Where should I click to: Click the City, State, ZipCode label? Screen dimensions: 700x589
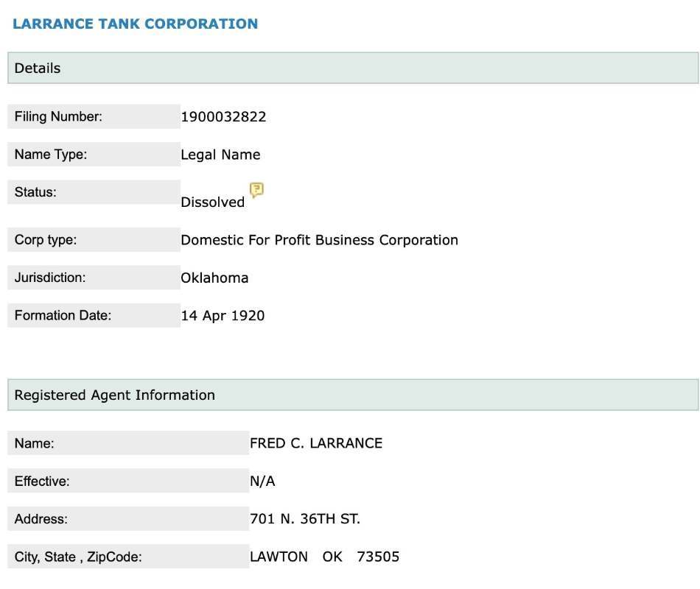click(78, 557)
